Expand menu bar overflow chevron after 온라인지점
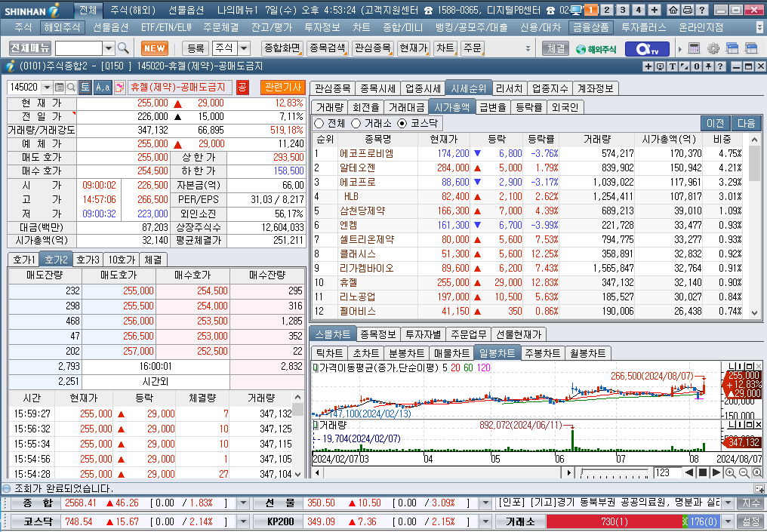The image size is (767, 532). (759, 27)
